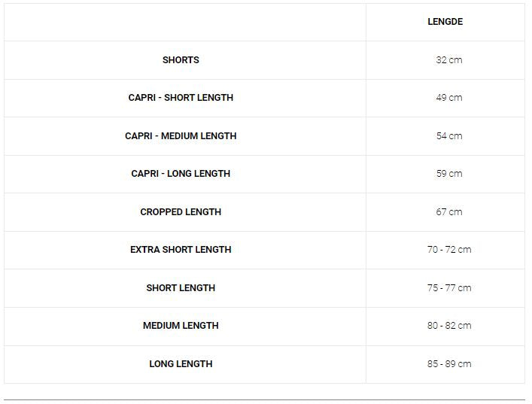Image resolution: width=532 pixels, height=404 pixels.
Task: Click the 49 cm length value
Action: point(448,98)
